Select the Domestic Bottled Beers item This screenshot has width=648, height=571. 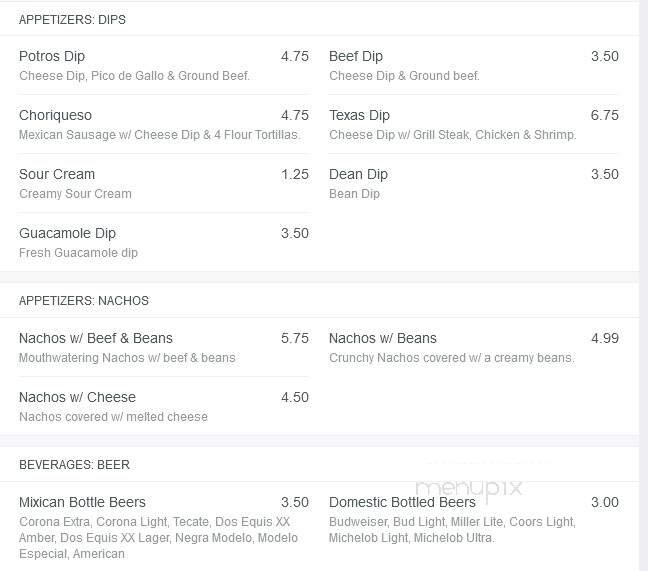tap(402, 502)
